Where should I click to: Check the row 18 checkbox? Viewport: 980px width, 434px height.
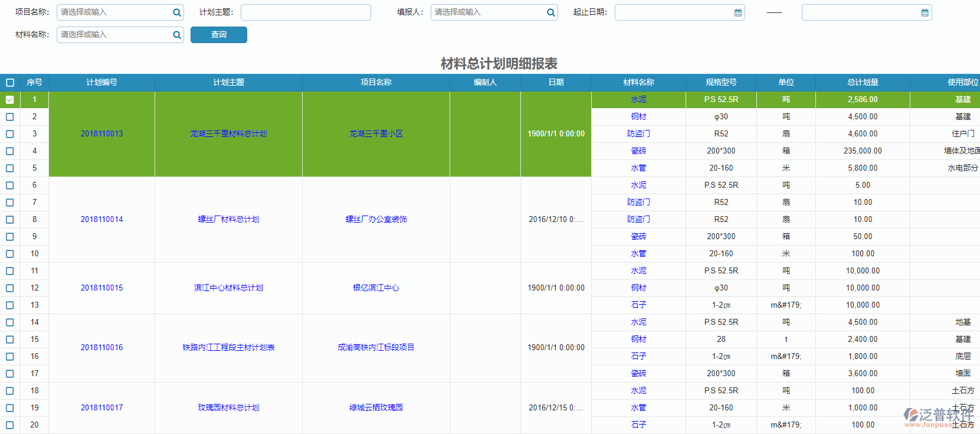click(x=10, y=391)
